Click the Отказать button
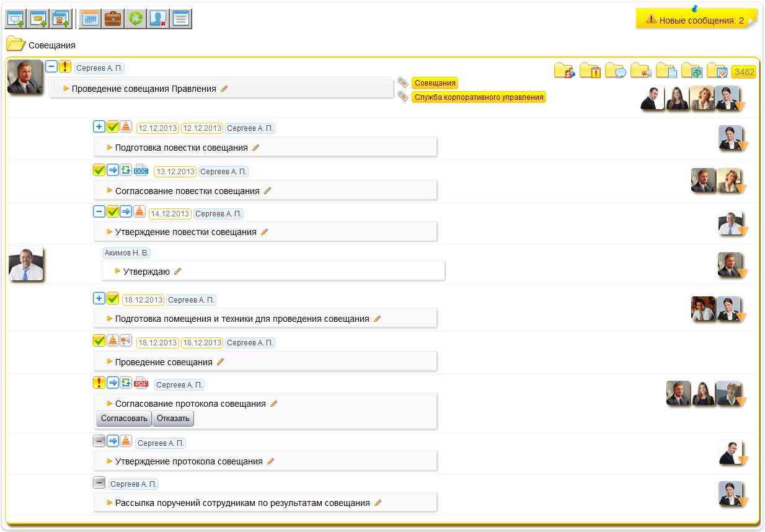Screen dimensions: 765x532 pyautogui.click(x=173, y=419)
